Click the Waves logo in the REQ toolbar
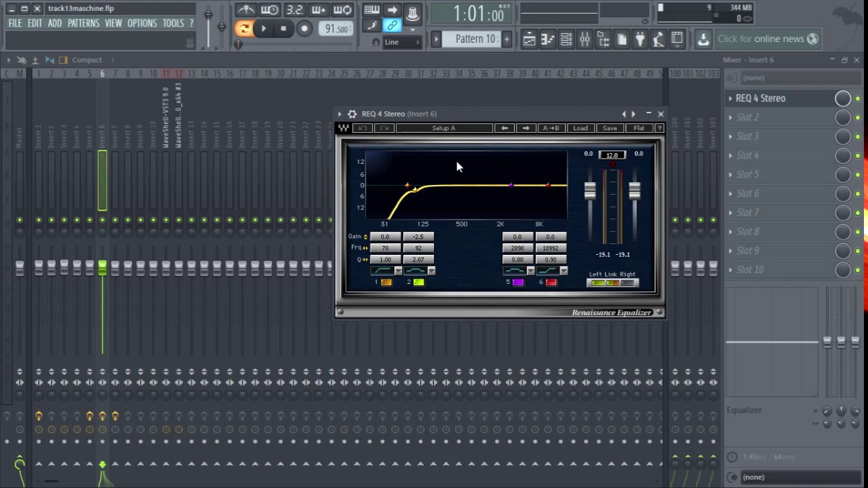Screen dimensions: 868x488 coord(344,128)
